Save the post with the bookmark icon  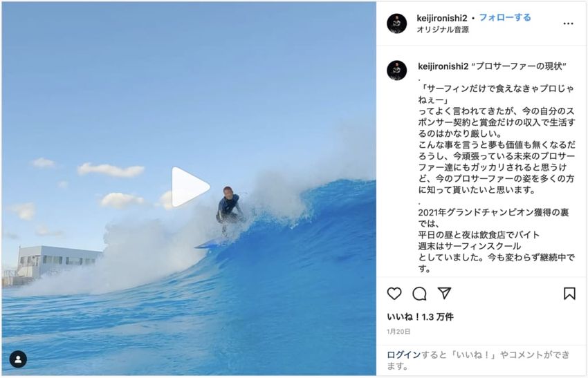click(569, 293)
